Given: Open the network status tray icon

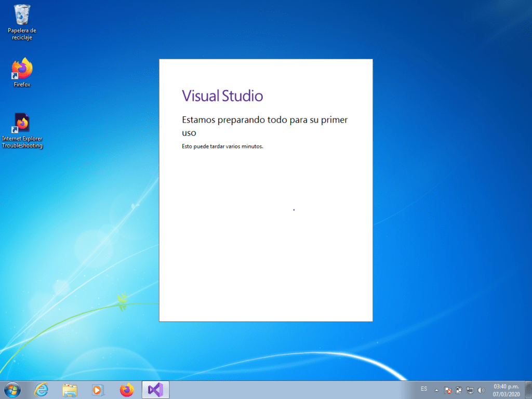Looking at the screenshot, I should click(x=470, y=390).
